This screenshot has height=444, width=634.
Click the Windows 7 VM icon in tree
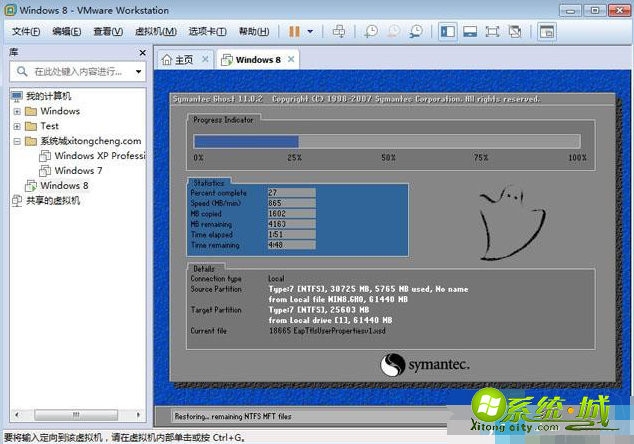[45, 171]
